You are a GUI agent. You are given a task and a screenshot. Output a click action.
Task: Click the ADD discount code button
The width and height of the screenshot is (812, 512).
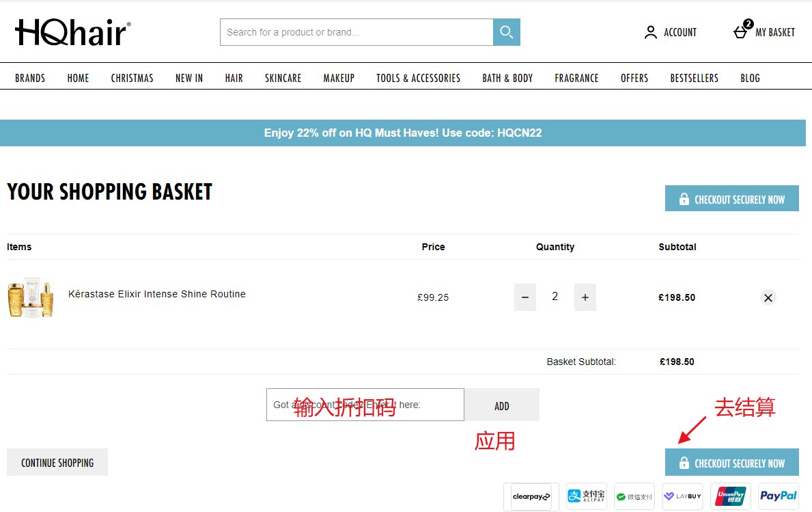pyautogui.click(x=502, y=405)
